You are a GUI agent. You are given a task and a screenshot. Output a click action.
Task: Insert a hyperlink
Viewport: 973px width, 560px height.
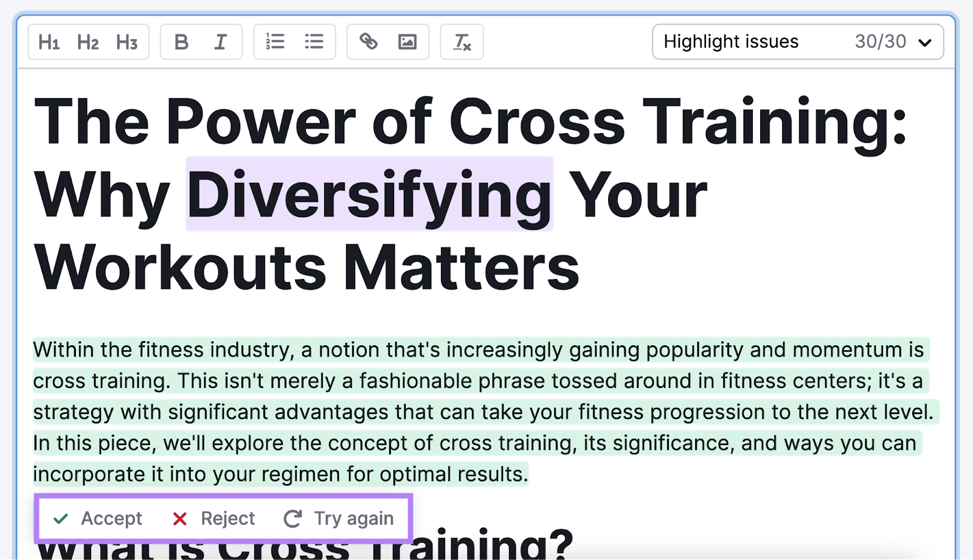tap(369, 42)
